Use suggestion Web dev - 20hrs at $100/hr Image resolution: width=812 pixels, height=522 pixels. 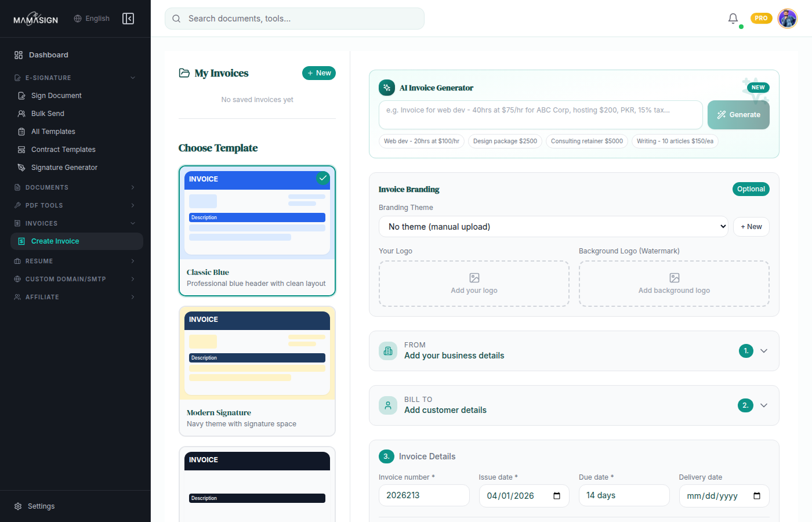pos(422,142)
